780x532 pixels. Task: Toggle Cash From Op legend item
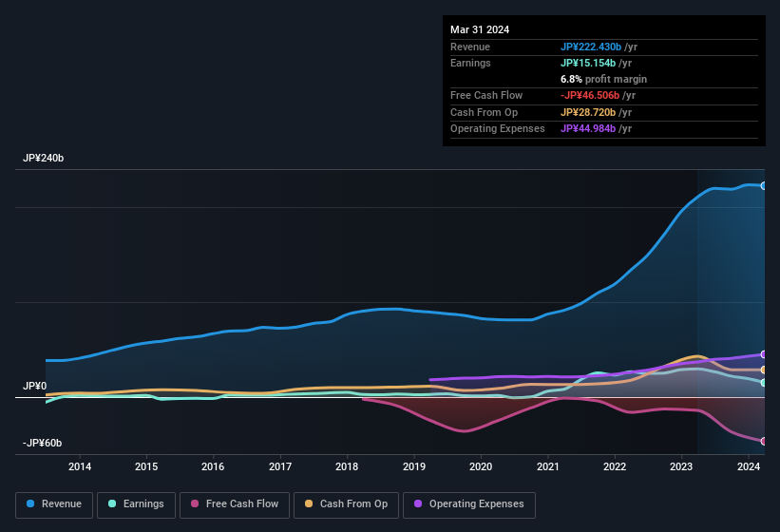[345, 504]
